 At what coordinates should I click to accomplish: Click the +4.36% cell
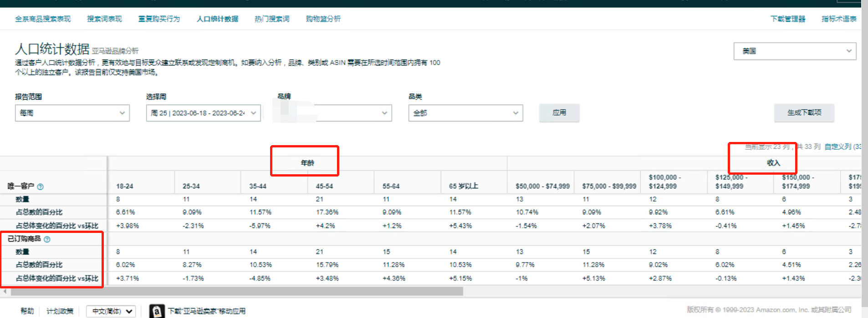pyautogui.click(x=394, y=278)
